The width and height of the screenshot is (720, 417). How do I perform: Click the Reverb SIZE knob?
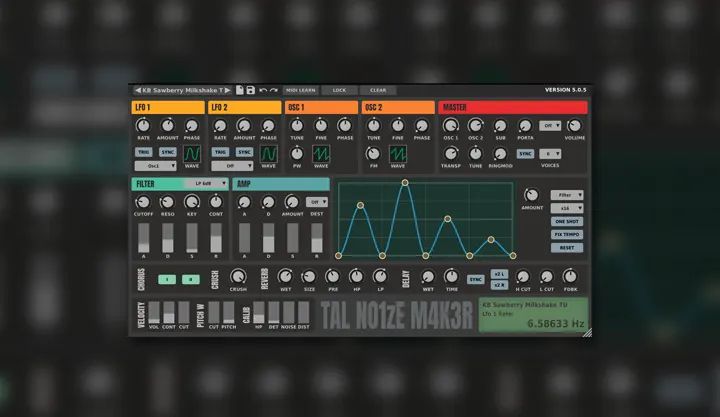point(309,276)
